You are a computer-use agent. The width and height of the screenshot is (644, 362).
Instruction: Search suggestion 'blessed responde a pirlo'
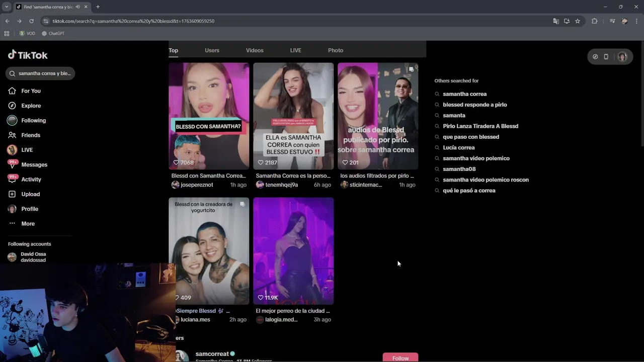coord(474,105)
